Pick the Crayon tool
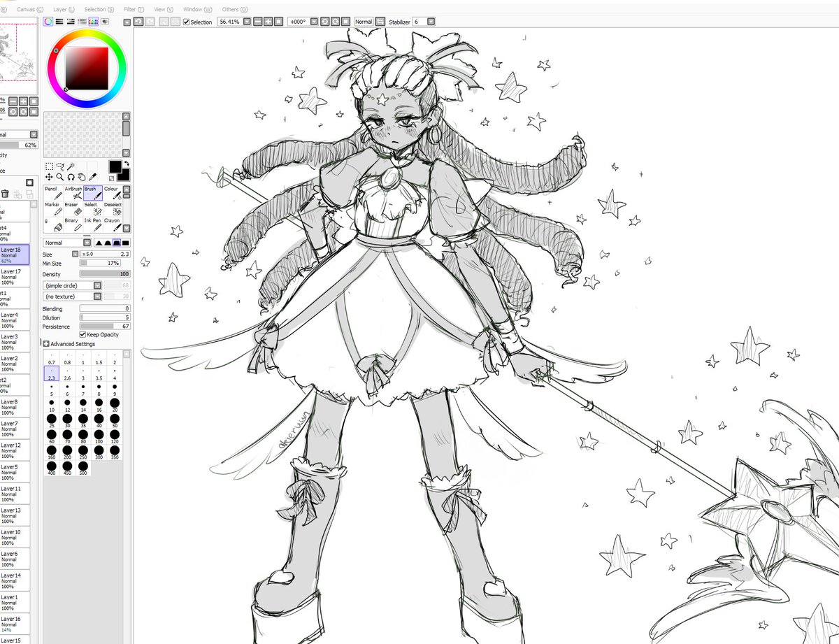 (113, 225)
